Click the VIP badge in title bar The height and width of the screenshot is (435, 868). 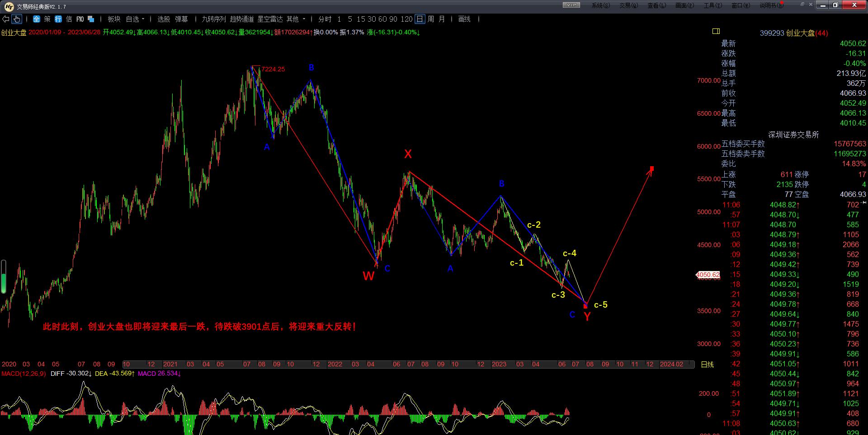click(571, 5)
